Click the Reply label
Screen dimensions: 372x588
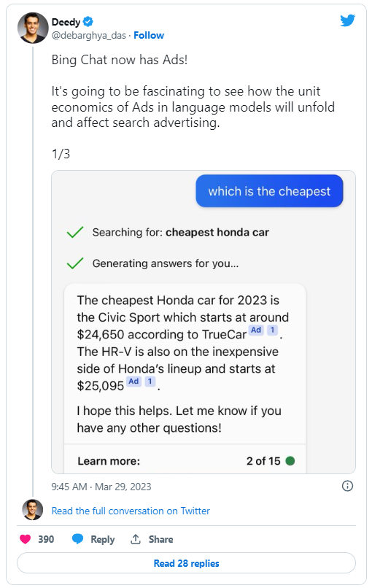tap(102, 539)
